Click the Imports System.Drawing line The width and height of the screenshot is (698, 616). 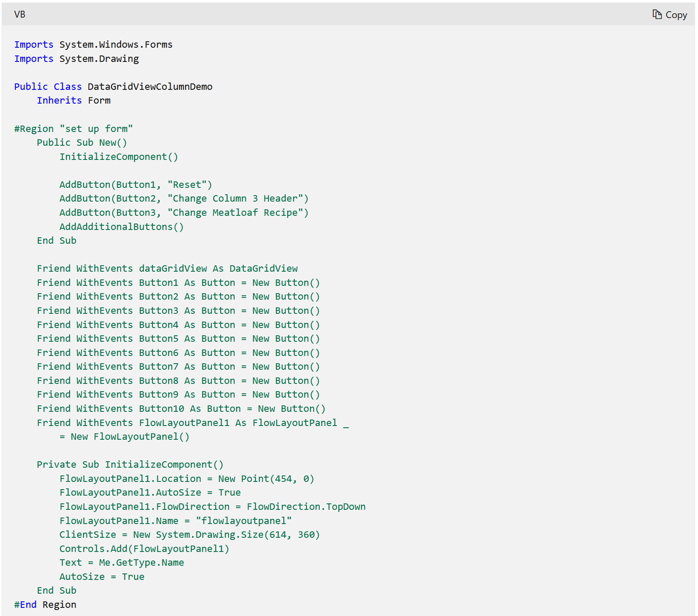[x=77, y=58]
